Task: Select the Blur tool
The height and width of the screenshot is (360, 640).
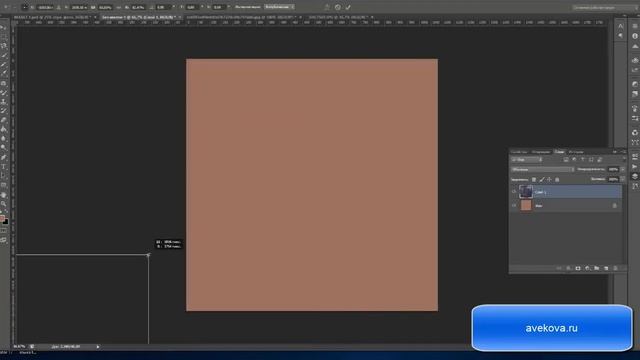Action: [4, 138]
